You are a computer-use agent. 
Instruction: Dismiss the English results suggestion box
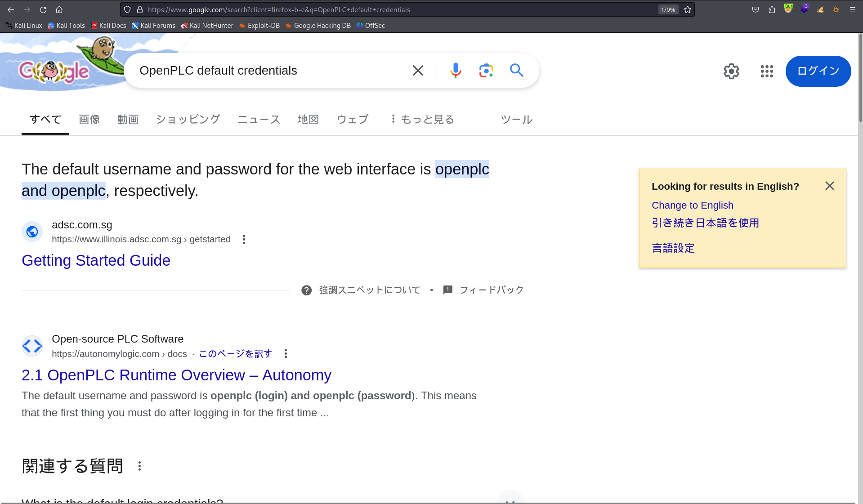[829, 186]
